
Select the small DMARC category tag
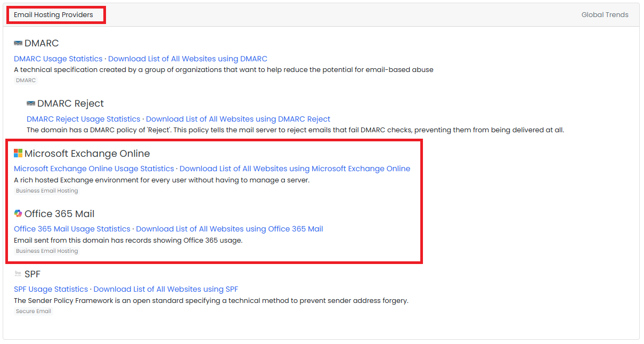click(26, 81)
